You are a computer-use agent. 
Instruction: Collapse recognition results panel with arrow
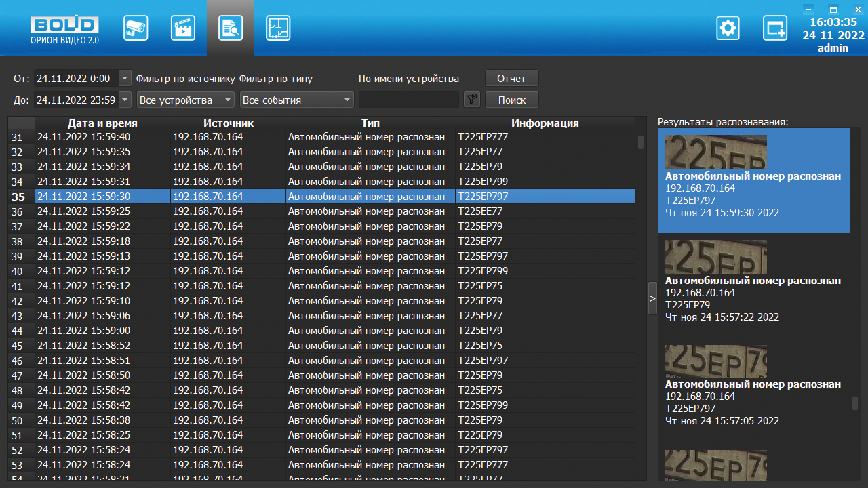(652, 298)
